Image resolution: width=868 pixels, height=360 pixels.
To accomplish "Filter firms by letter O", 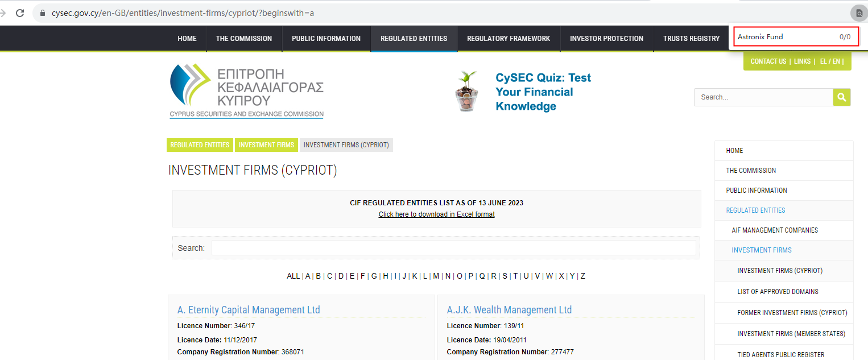I will coord(460,276).
